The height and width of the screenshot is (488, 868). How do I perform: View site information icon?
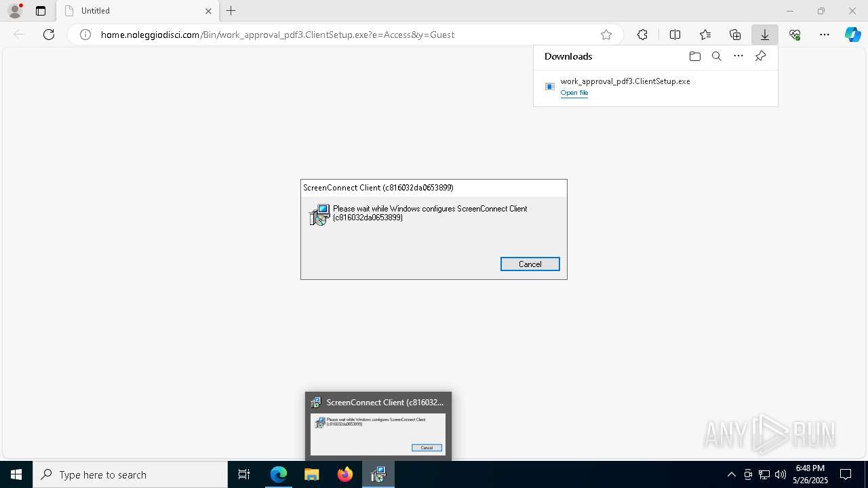coord(85,35)
